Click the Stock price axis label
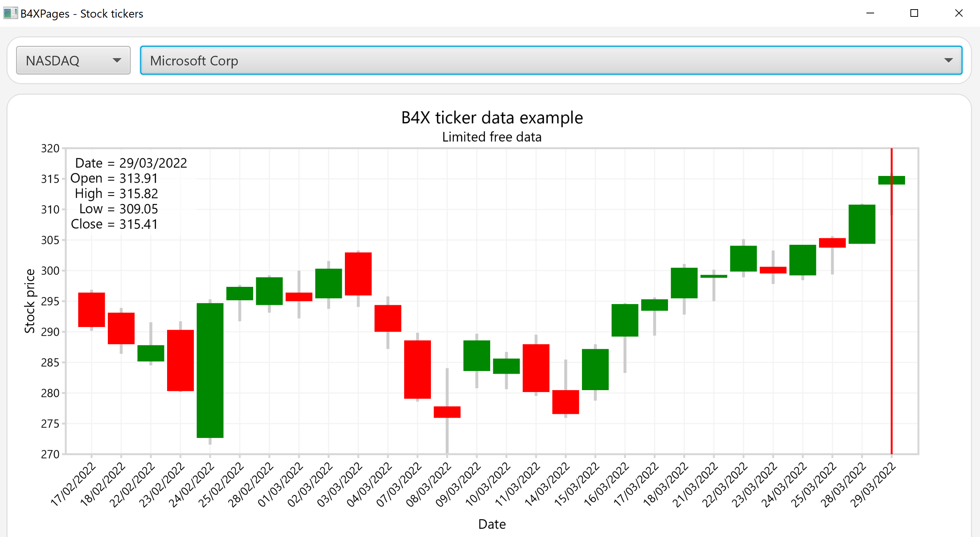 pos(29,301)
